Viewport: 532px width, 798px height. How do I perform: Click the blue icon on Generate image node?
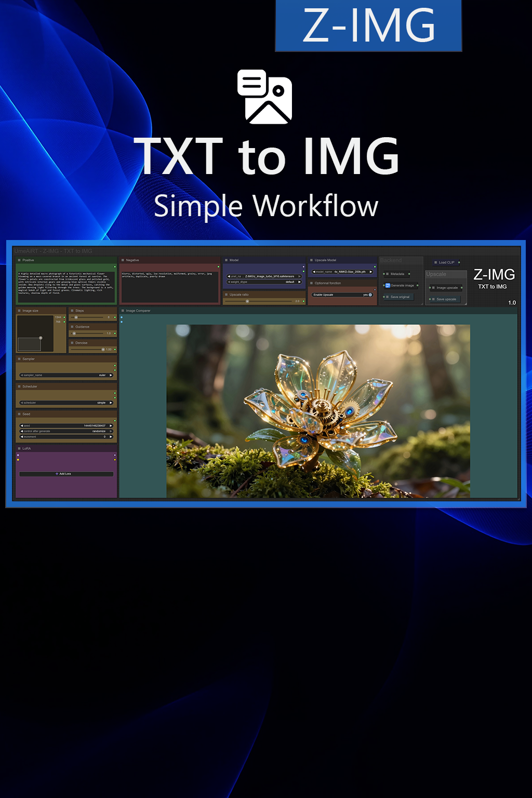click(388, 285)
